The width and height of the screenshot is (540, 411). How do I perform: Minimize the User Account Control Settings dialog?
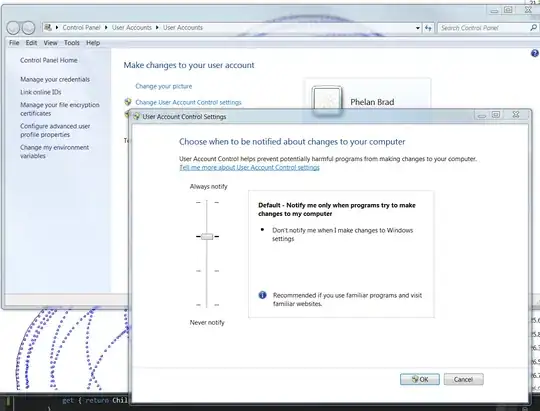coord(482,115)
